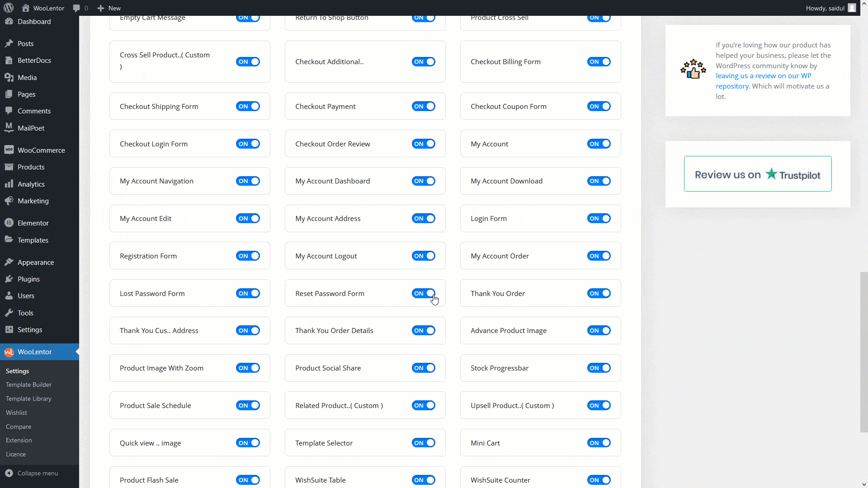Click the Review us on Trustpilot button
The width and height of the screenshot is (868, 488).
758,174
